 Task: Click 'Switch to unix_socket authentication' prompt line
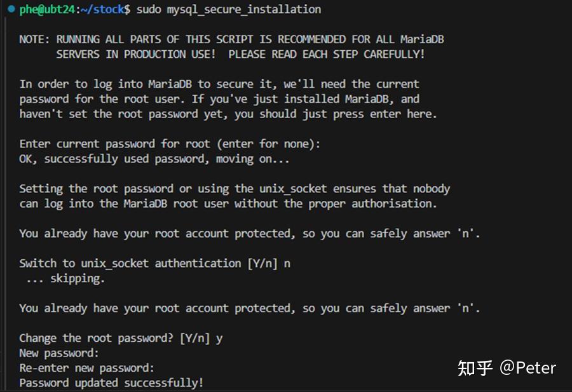[155, 264]
